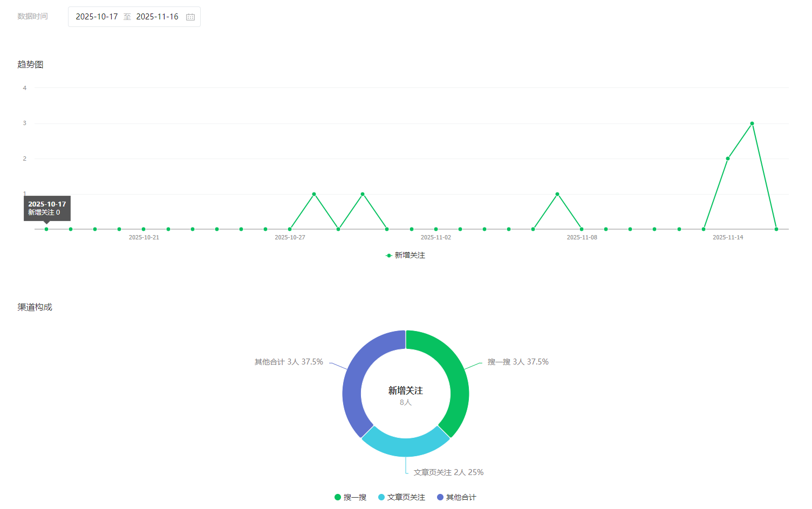Click the last data point on trend line
The height and width of the screenshot is (509, 812).
pyautogui.click(x=776, y=229)
